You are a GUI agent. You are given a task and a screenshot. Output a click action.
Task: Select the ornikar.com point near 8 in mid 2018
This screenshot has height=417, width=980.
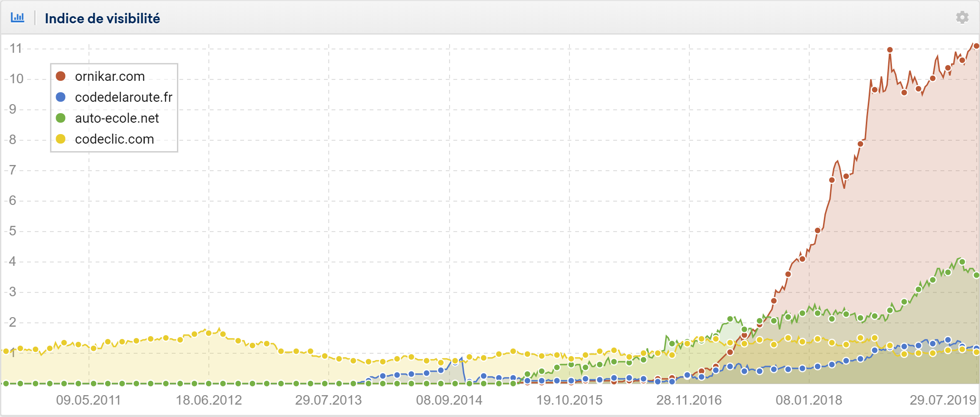pyautogui.click(x=860, y=144)
